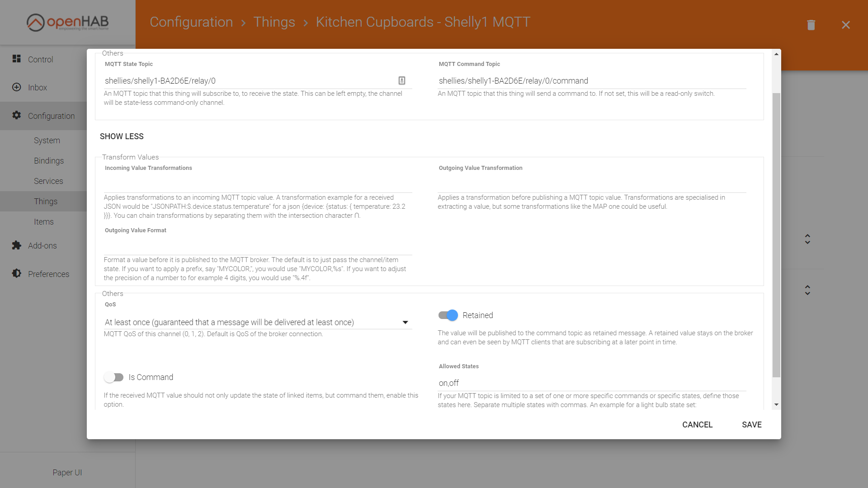Expand the upper channel chevron behind dialog
This screenshot has height=488, width=868.
(807, 239)
